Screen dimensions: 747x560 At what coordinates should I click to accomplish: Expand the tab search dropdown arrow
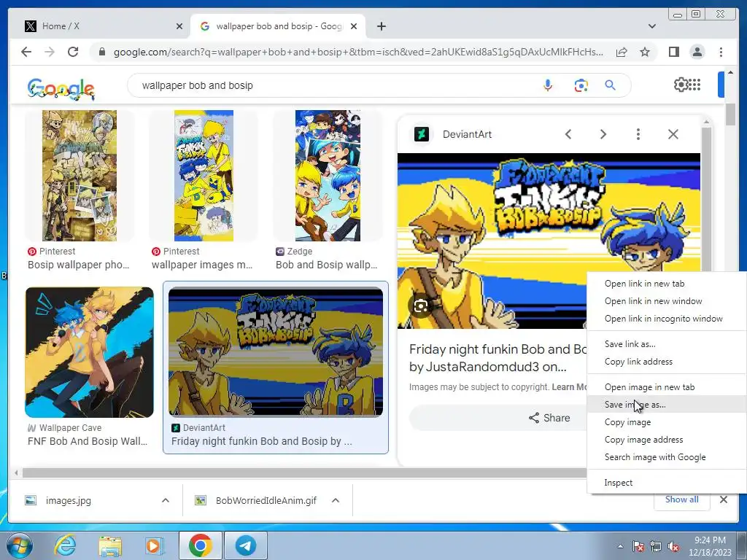point(651,26)
